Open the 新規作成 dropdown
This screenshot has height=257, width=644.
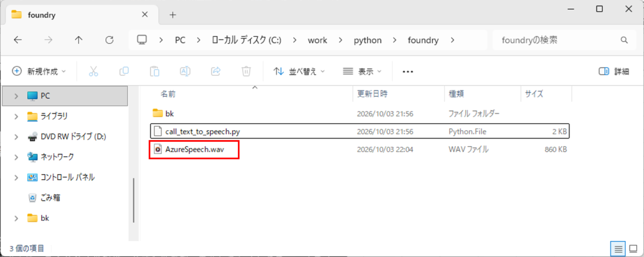pos(39,71)
